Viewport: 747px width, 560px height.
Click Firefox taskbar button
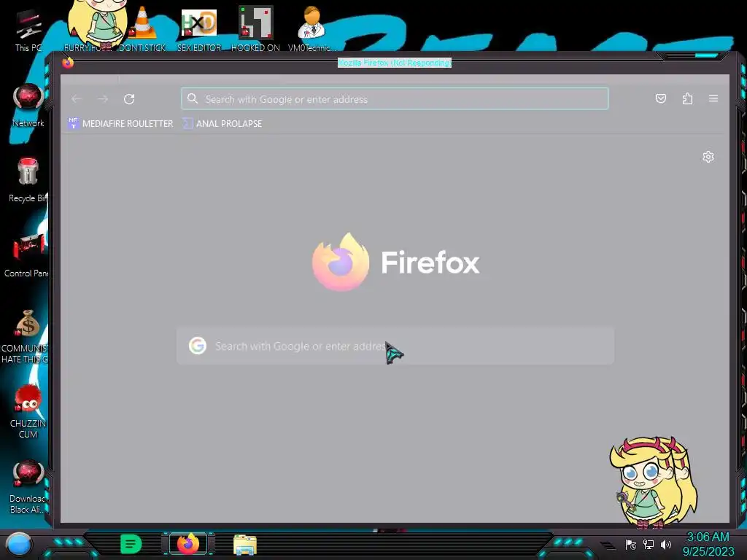click(x=188, y=544)
